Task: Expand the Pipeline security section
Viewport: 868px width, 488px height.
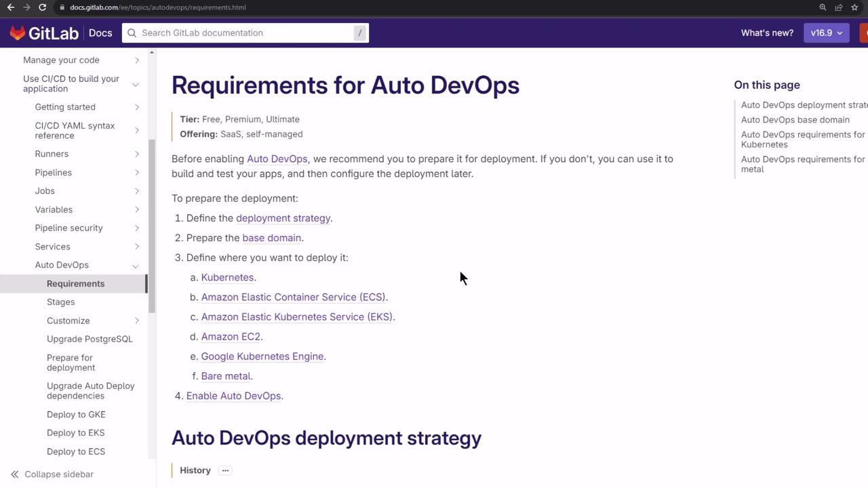Action: (x=136, y=228)
